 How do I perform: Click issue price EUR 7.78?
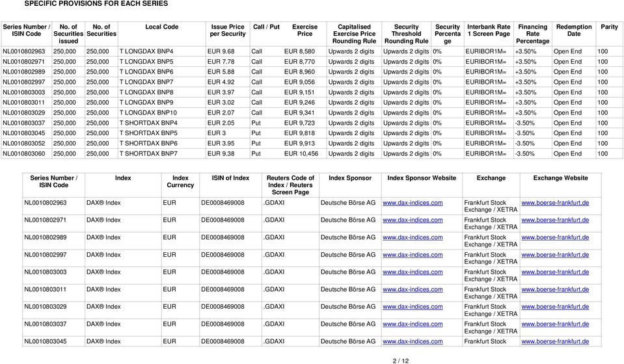pos(221,62)
